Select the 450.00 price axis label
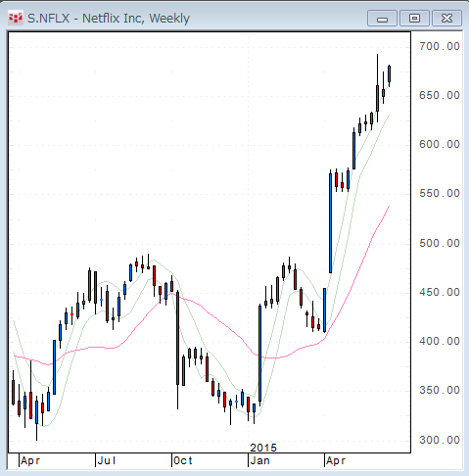469x476 pixels. pyautogui.click(x=440, y=292)
